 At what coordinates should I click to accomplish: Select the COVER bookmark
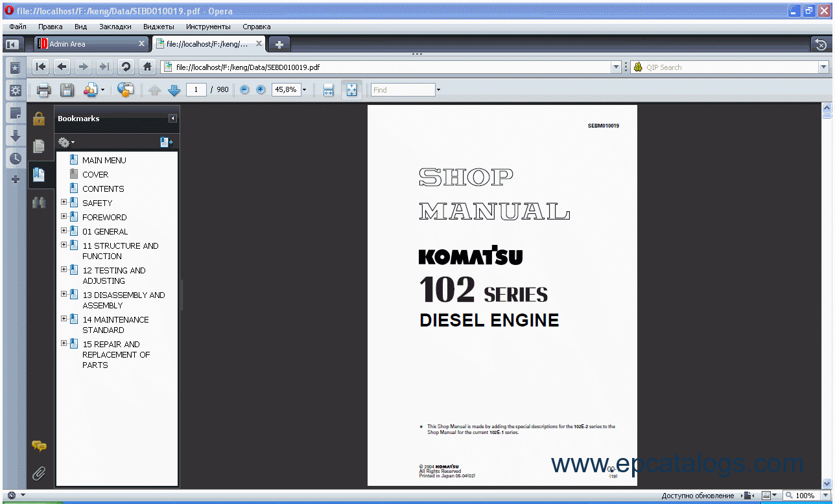pyautogui.click(x=95, y=174)
